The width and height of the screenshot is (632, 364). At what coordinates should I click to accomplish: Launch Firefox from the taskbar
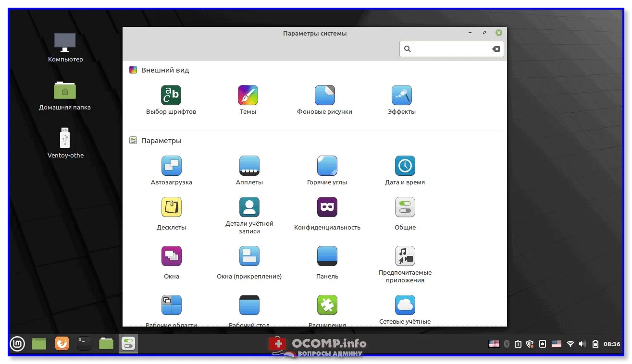(x=62, y=343)
